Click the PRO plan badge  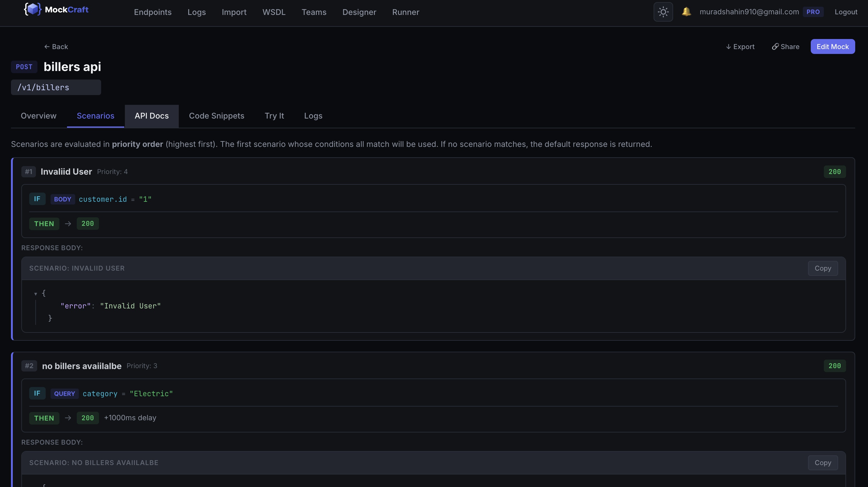[x=813, y=12]
